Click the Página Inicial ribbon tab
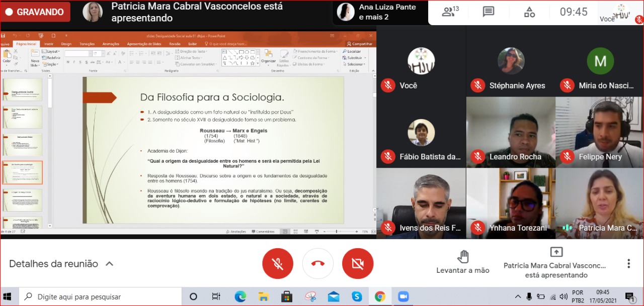 point(26,44)
